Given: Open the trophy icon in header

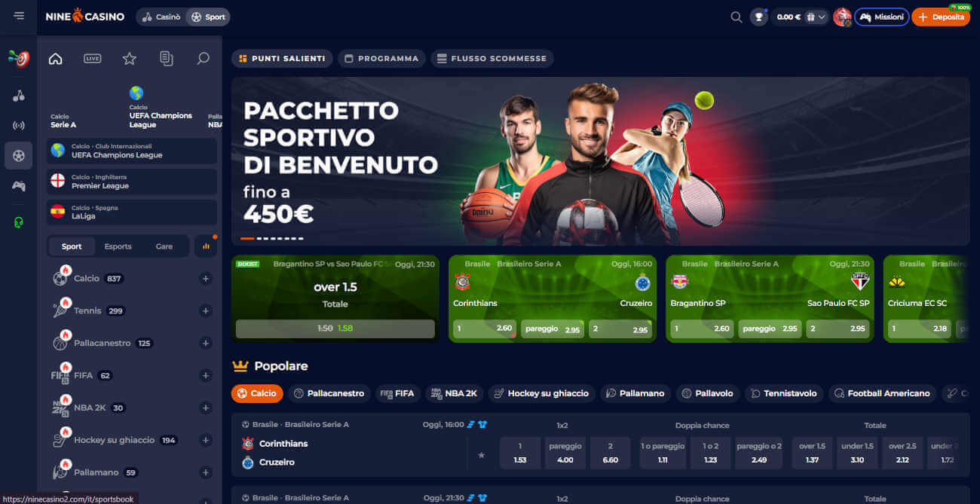Looking at the screenshot, I should pyautogui.click(x=758, y=17).
